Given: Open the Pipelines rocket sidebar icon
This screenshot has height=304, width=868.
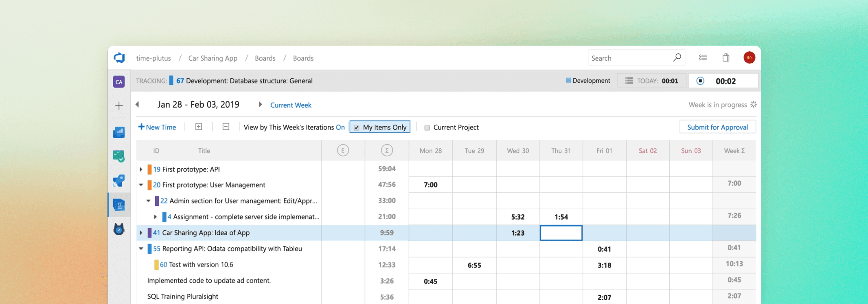Looking at the screenshot, I should pyautogui.click(x=119, y=181).
